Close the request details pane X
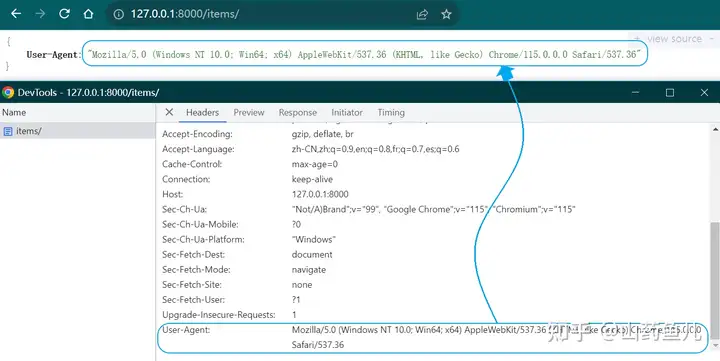Image resolution: width=720 pixels, height=361 pixels. coord(169,112)
